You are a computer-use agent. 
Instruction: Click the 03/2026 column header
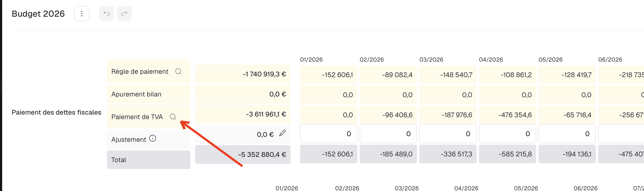[431, 60]
